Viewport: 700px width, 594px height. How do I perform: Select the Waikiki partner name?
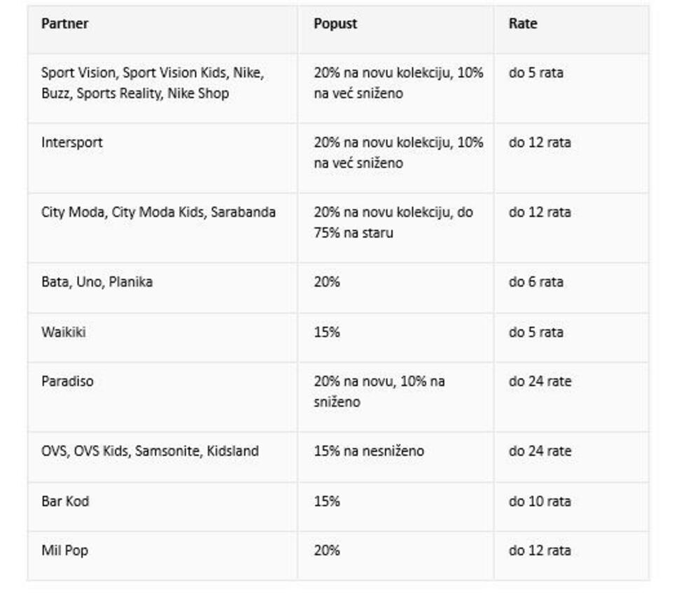click(x=64, y=332)
